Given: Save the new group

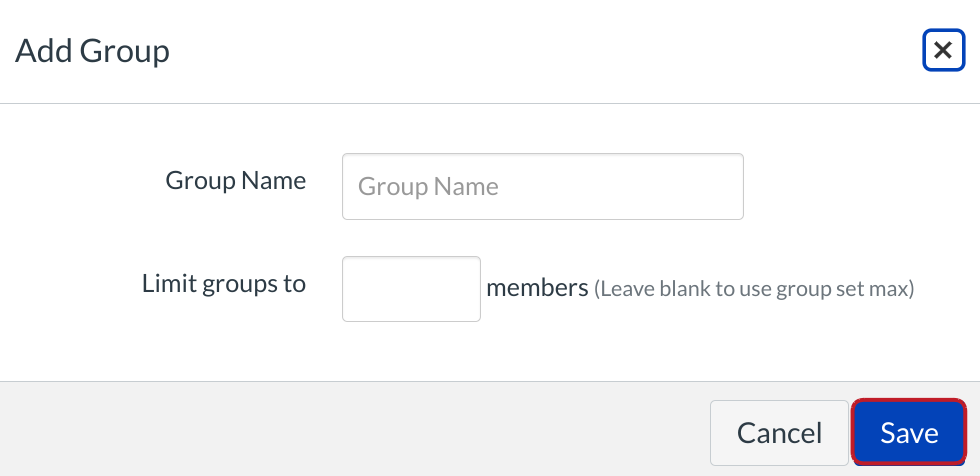Looking at the screenshot, I should click(909, 432).
